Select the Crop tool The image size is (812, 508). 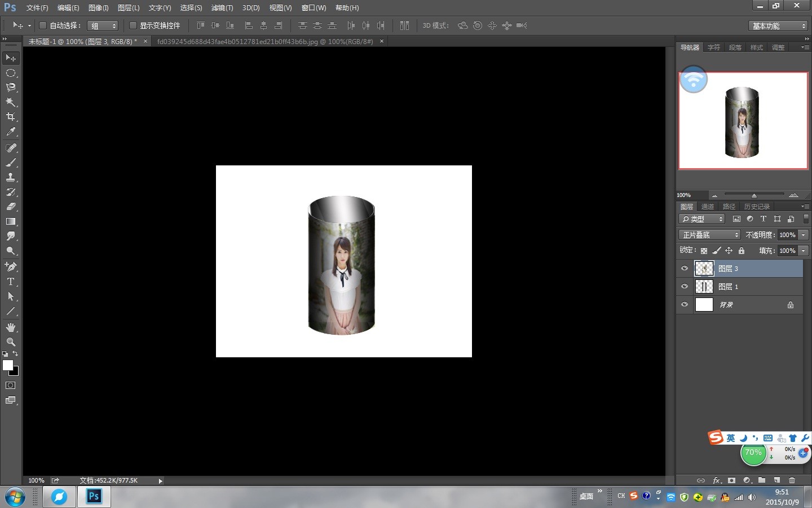tap(11, 117)
